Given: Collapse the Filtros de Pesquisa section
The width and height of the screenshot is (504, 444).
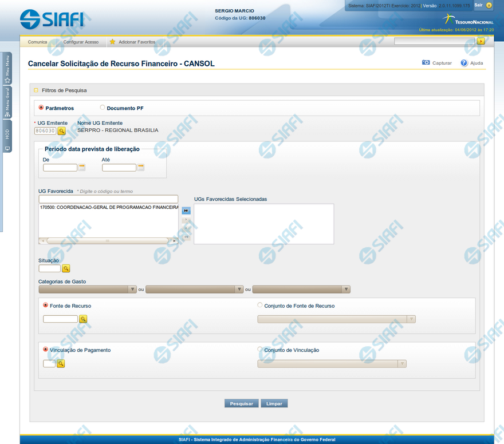Looking at the screenshot, I should pyautogui.click(x=36, y=90).
